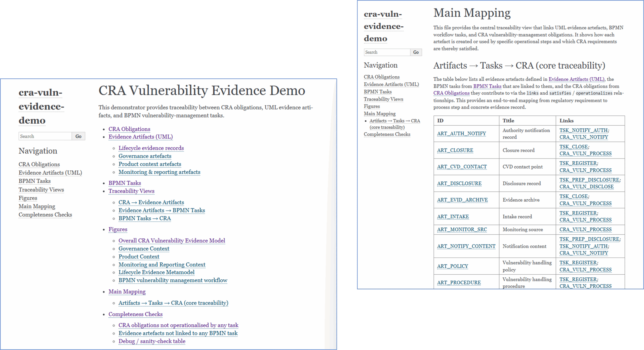This screenshot has width=644, height=350.
Task: Click the Go button in the left window
Action: (x=78, y=136)
